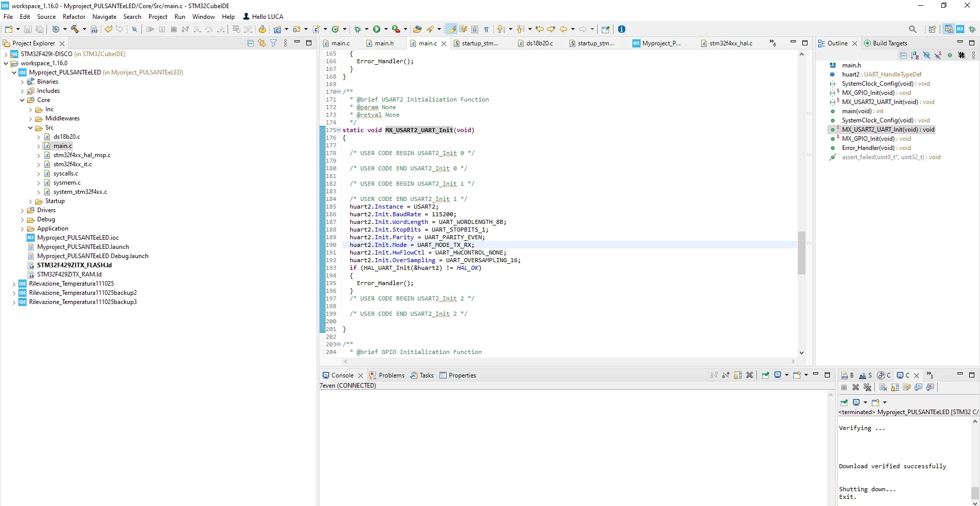The width and height of the screenshot is (980, 506).
Task: Toggle Hide Static Members in Outline
Action: (x=938, y=55)
